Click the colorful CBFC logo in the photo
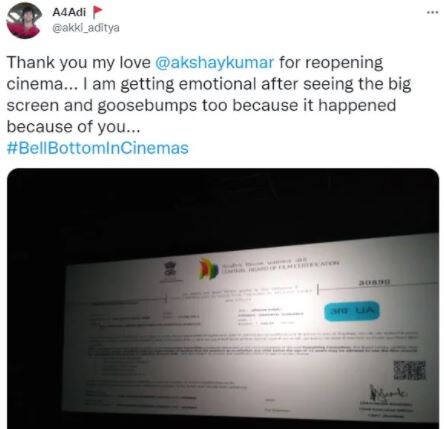This screenshot has width=444, height=429. tap(208, 269)
